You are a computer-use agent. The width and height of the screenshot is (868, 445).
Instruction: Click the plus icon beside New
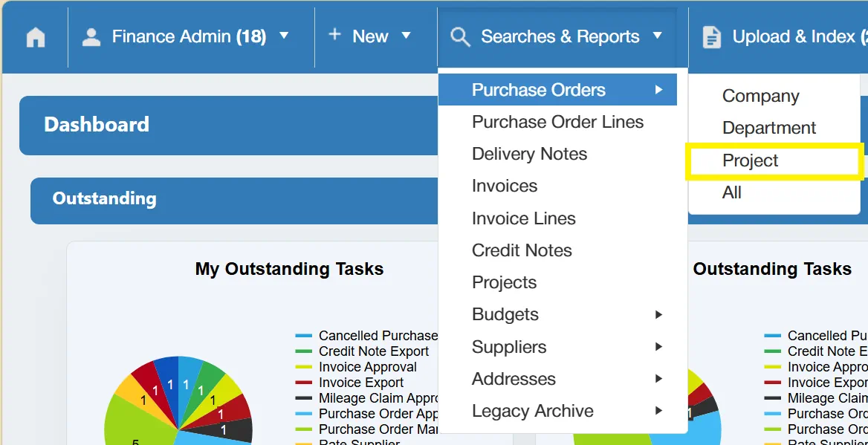coord(335,35)
